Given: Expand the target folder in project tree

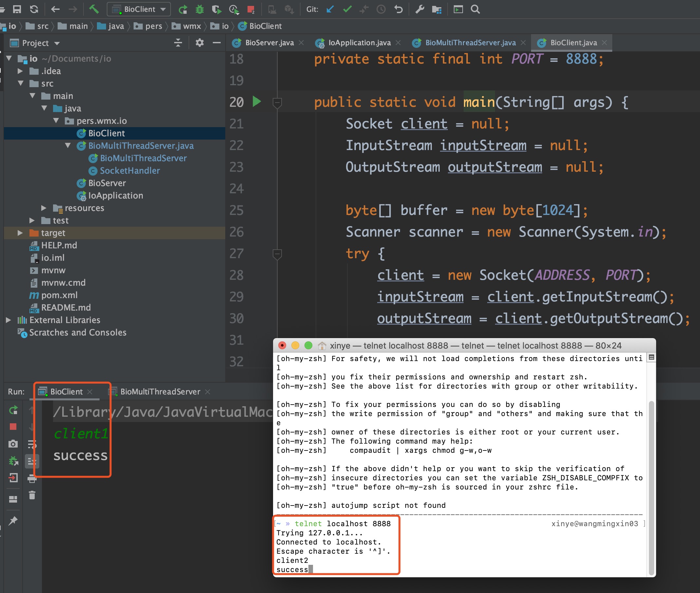Looking at the screenshot, I should tap(20, 233).
